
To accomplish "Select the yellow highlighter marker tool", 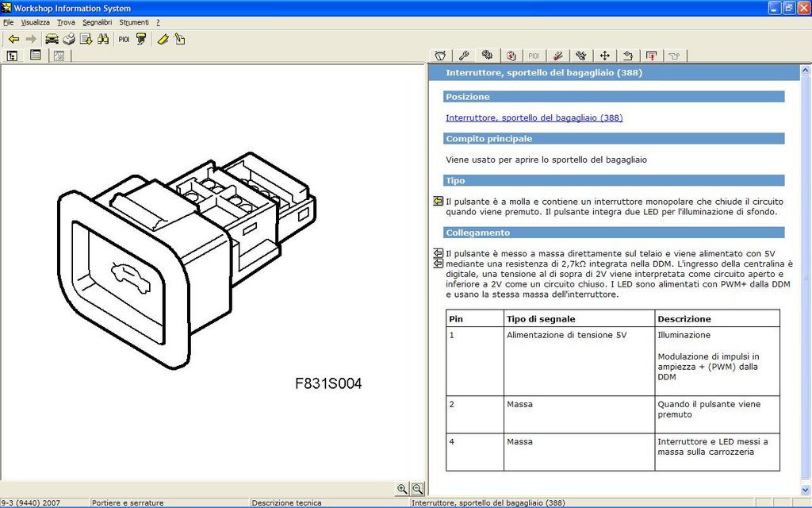I will pos(163,39).
